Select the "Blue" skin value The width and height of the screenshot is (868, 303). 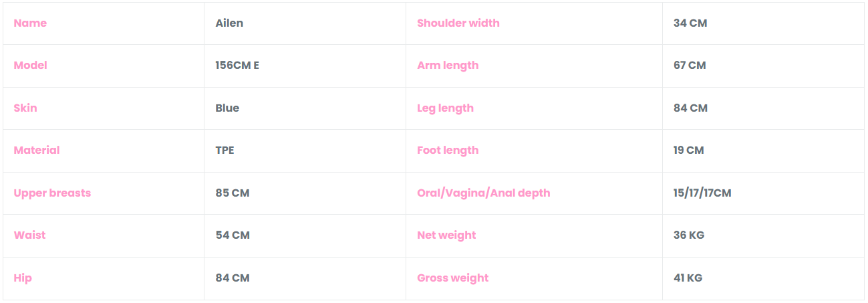(227, 108)
